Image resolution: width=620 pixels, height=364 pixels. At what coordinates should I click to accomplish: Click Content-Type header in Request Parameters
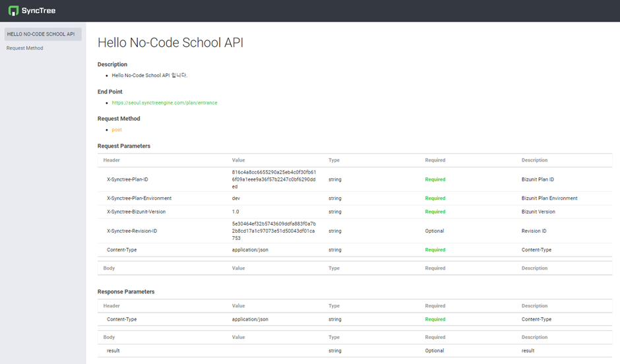pos(122,250)
